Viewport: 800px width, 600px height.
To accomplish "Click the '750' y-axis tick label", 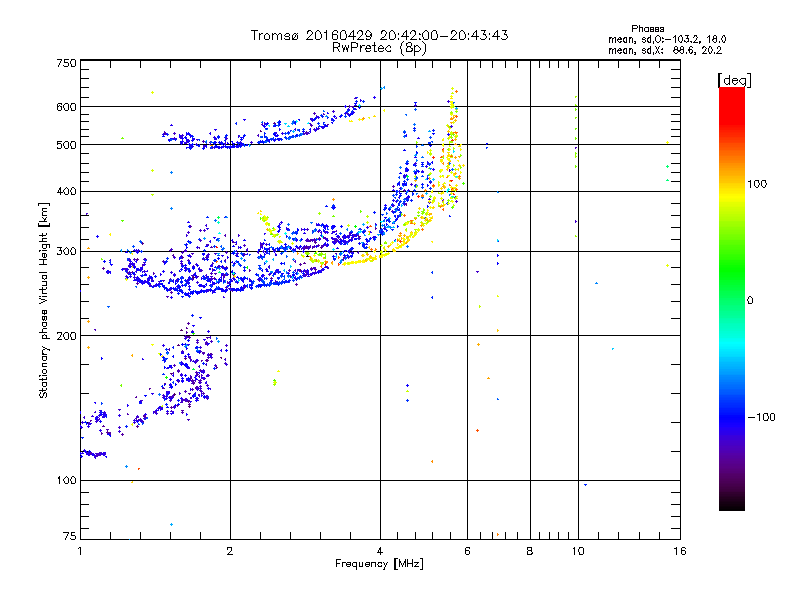I will [x=66, y=63].
